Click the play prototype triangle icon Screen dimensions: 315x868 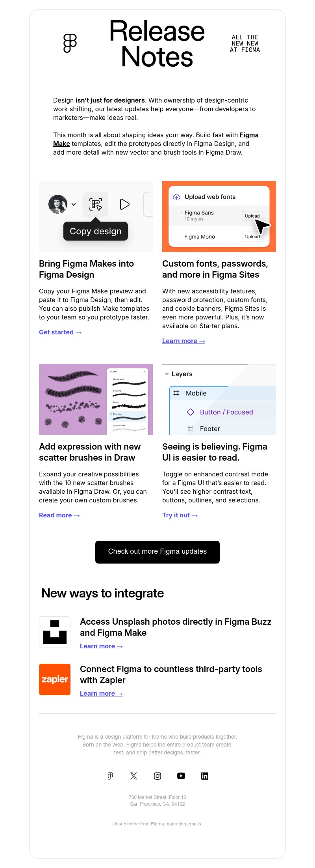pos(124,204)
